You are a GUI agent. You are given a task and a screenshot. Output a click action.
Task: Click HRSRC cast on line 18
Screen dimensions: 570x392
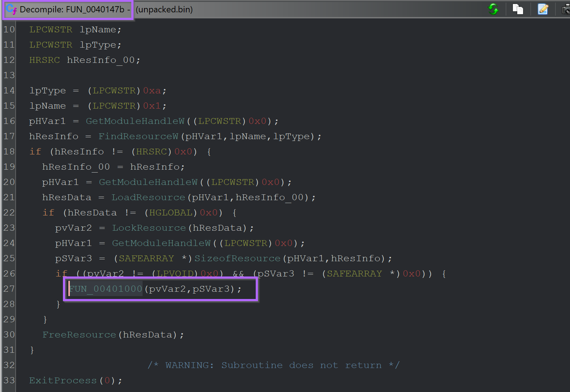pos(151,151)
